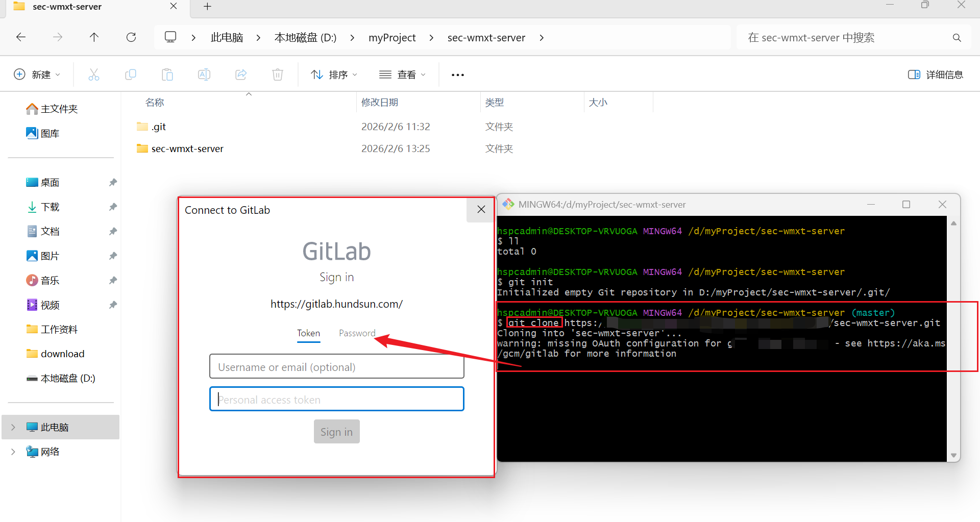Expand chevron after sec-wmxt-server breadcrumb
Screen dimensions: 980x522
pos(542,38)
